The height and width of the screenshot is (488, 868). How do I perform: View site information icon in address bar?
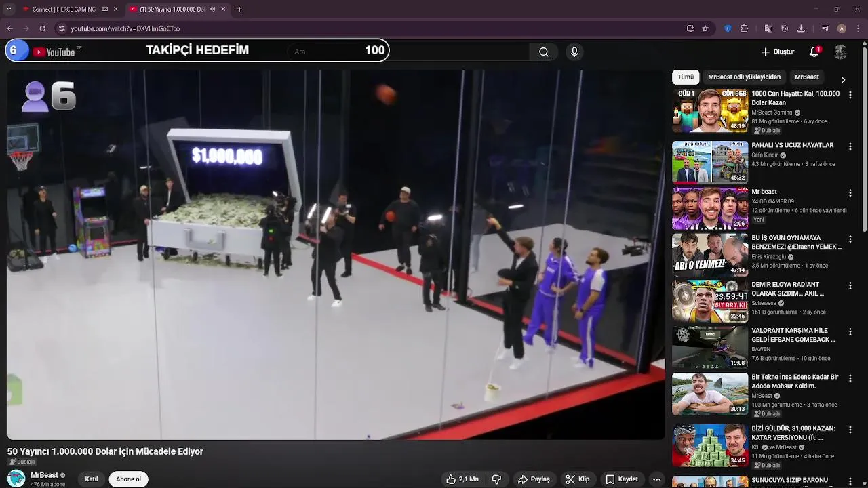(62, 28)
